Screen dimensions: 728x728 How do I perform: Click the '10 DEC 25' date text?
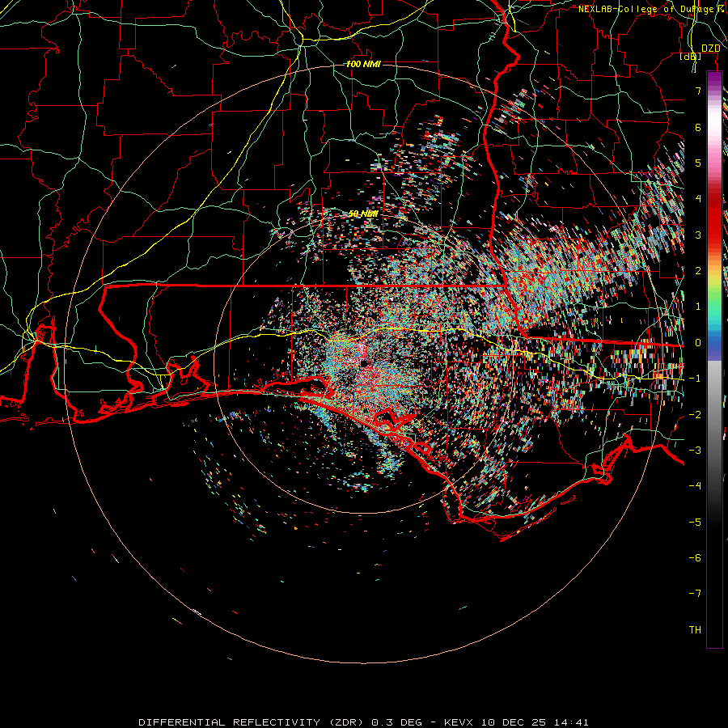(x=513, y=722)
